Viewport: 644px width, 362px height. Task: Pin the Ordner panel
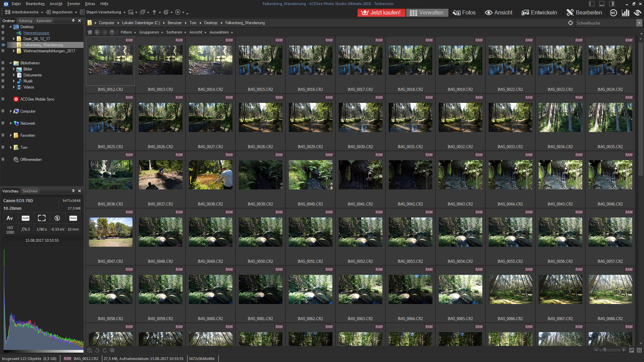(x=73, y=21)
